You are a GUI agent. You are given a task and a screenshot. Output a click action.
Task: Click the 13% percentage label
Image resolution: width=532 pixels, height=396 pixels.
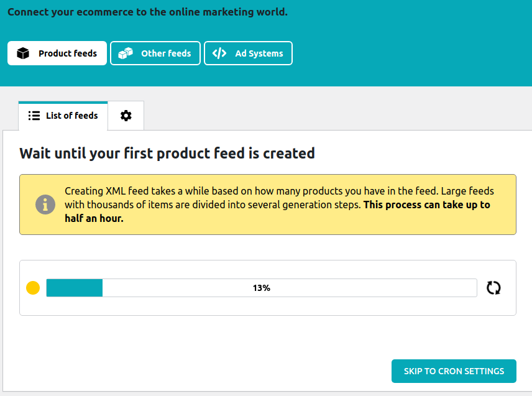point(262,288)
